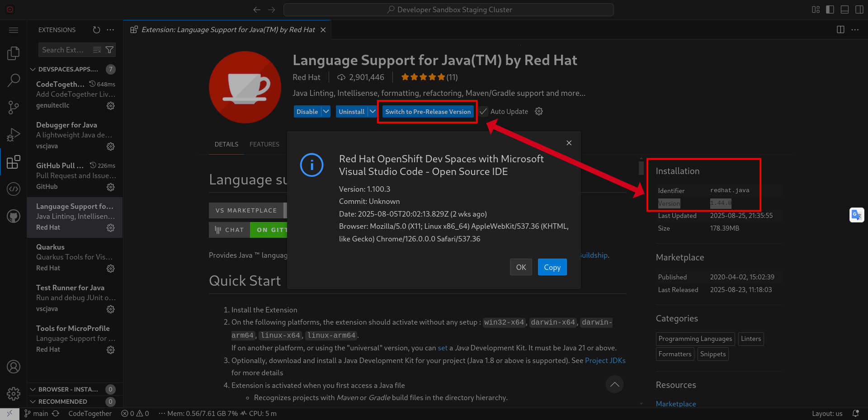The width and height of the screenshot is (868, 420).
Task: Select Debugger for Java in extensions list
Action: 75,136
